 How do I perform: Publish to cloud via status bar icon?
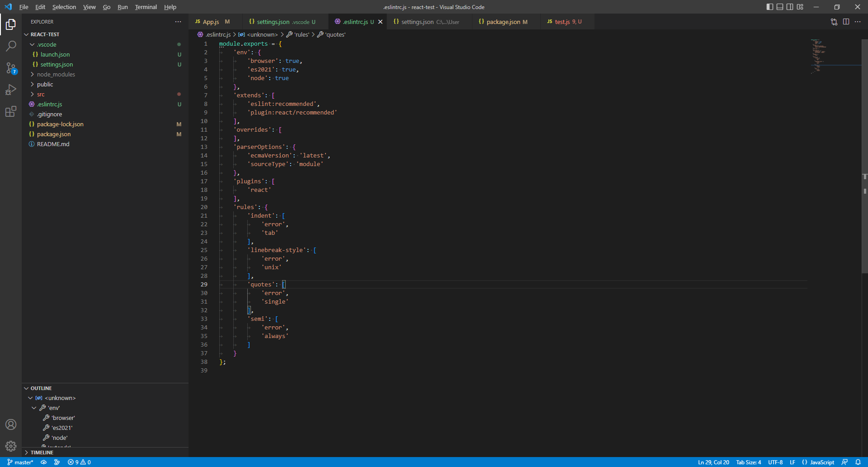point(44,462)
